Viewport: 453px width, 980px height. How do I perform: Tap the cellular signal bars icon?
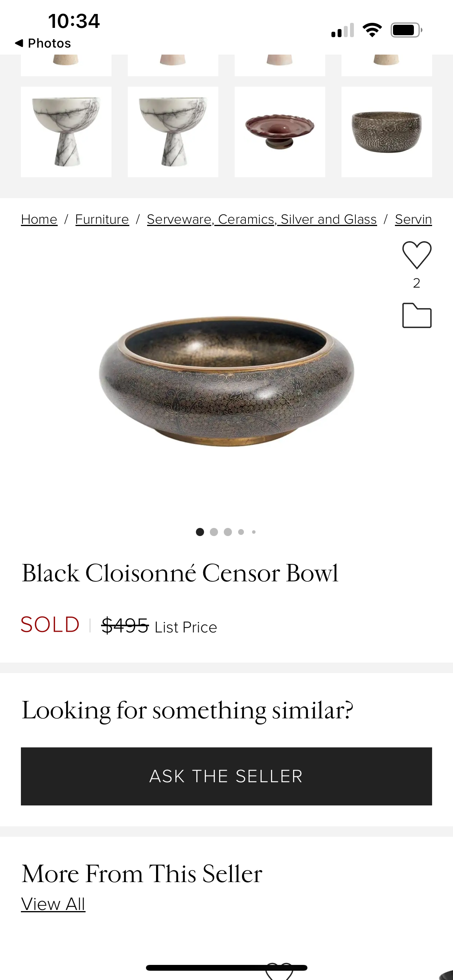tap(343, 30)
